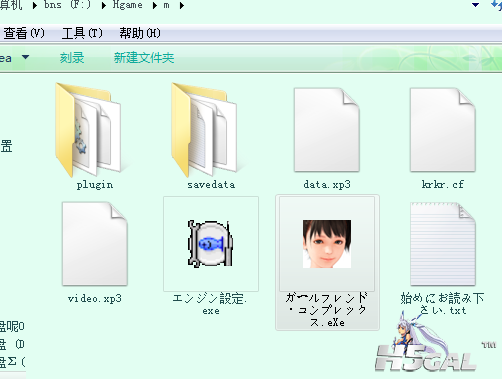Click the 刻录 toolbar button
Viewport: 502px width, 379px height.
[72, 58]
